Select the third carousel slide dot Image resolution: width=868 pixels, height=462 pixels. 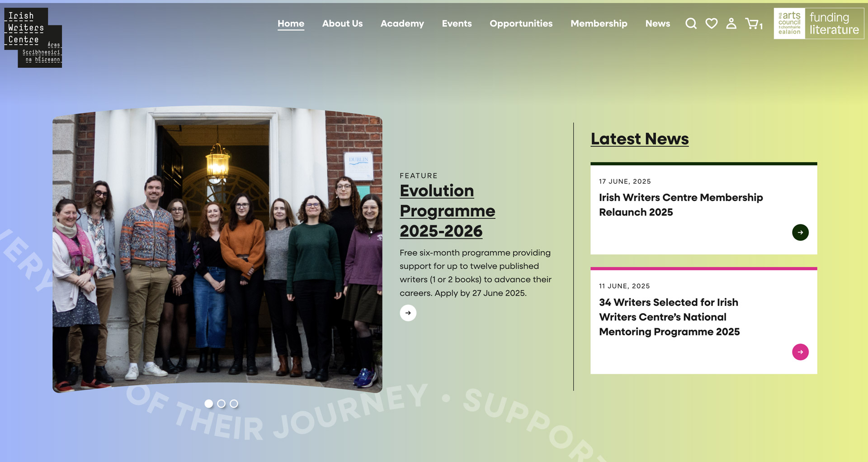coord(234,404)
